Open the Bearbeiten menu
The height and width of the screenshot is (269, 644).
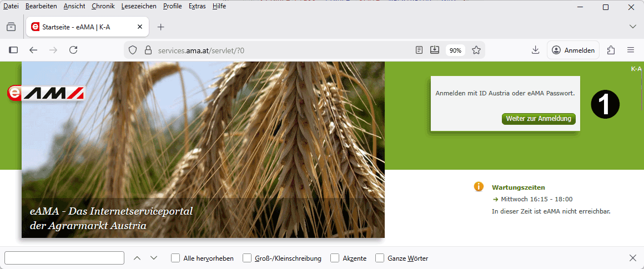click(x=41, y=6)
